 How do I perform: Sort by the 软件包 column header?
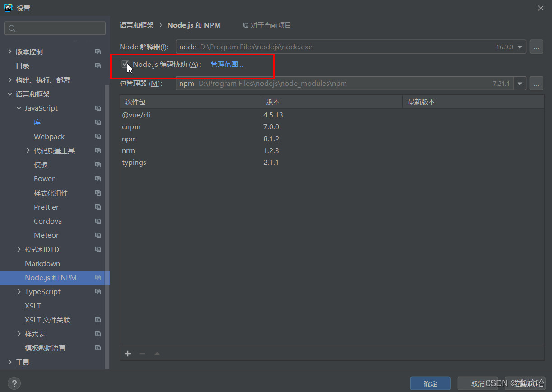point(190,102)
